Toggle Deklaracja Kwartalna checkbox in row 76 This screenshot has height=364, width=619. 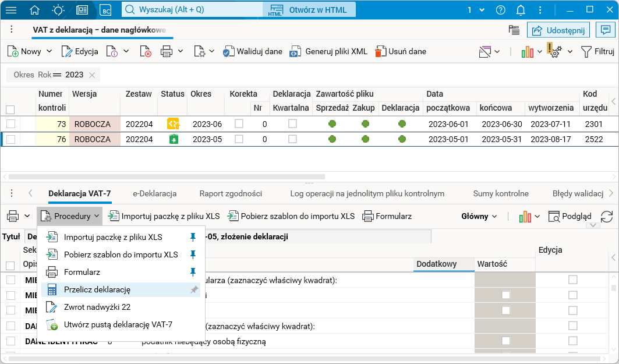292,139
